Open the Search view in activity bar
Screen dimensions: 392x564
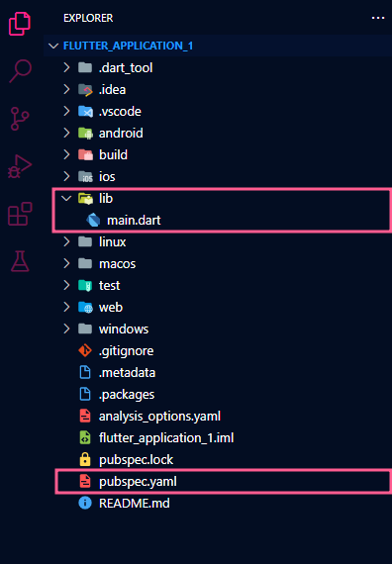click(20, 71)
